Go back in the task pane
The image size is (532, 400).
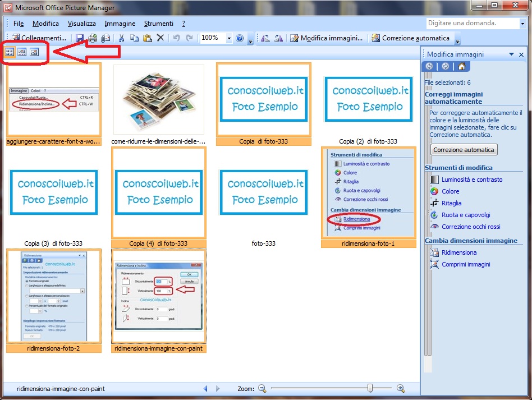click(429, 66)
